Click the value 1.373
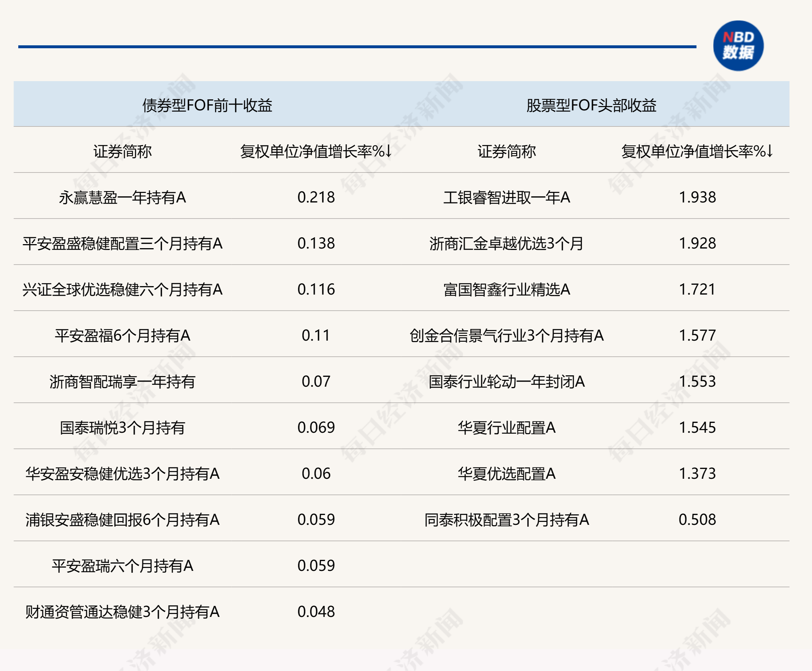Screen dimensions: 812x671 [x=697, y=473]
